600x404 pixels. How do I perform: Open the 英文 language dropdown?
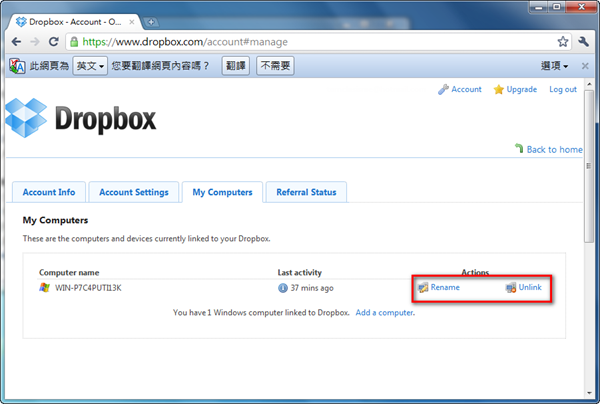point(90,66)
